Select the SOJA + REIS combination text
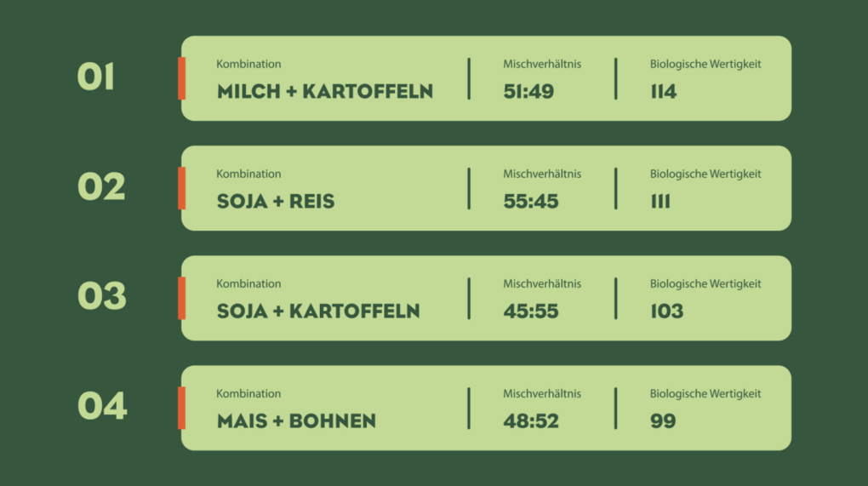The image size is (868, 486). [x=276, y=202]
